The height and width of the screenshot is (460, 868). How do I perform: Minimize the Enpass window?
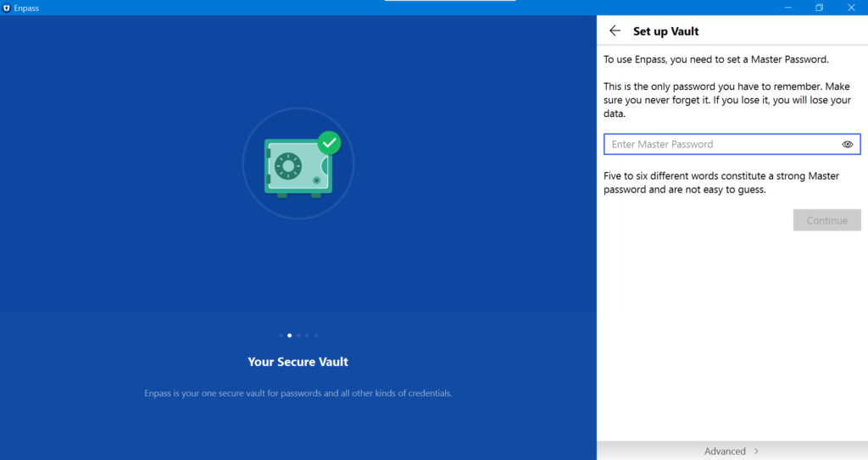tap(787, 8)
